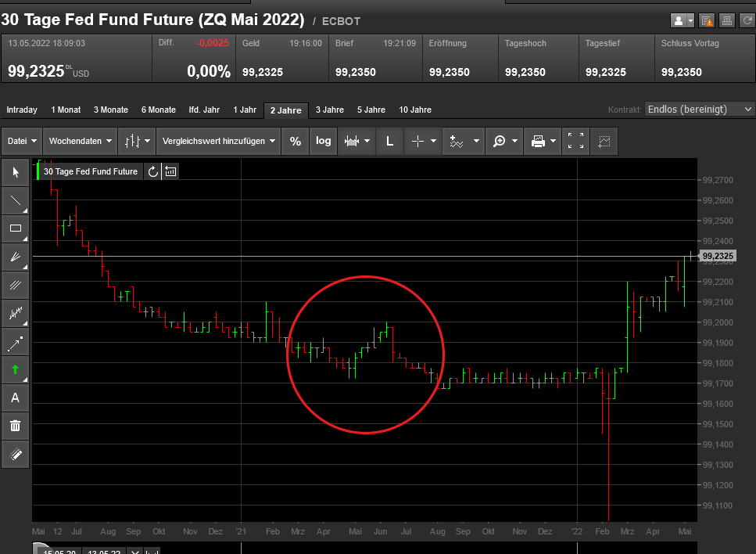The width and height of the screenshot is (756, 554).
Task: Open Vergleichswert hinzufügen dropdown
Action: click(x=218, y=142)
